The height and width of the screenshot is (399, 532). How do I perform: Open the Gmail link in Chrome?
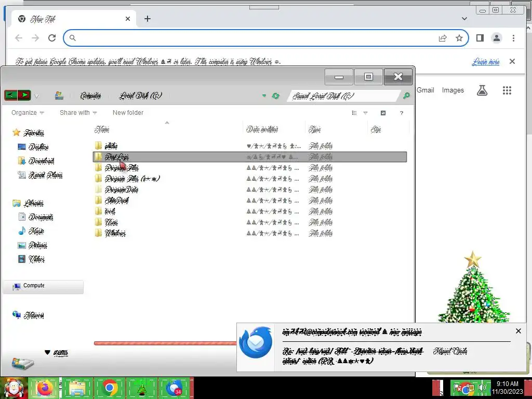coord(425,90)
